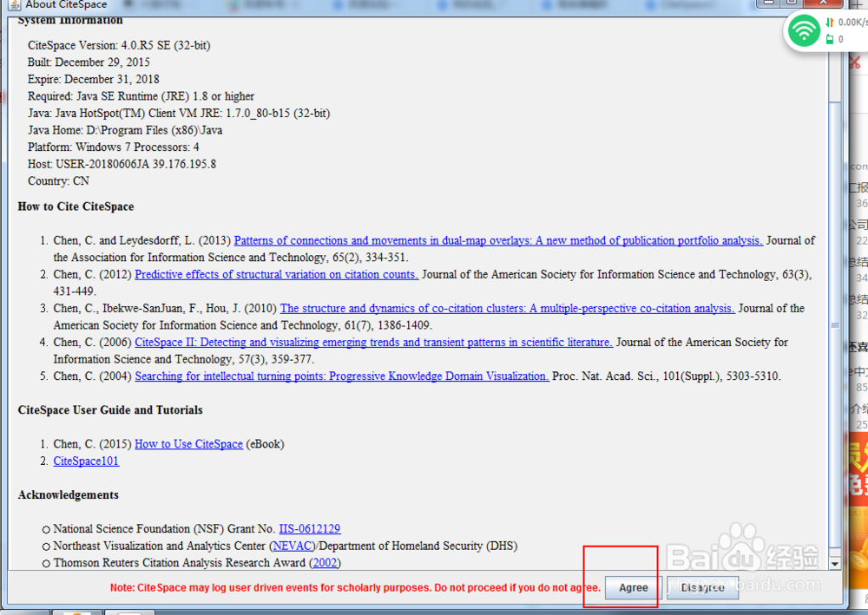Click the vertical scrollbar thumb
Screen dimensions: 868x615
[x=835, y=325]
